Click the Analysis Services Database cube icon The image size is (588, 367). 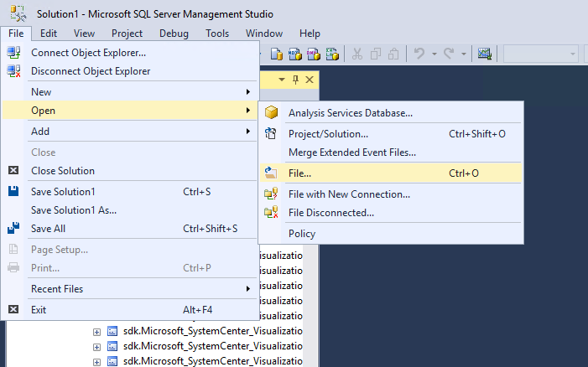[x=271, y=113]
